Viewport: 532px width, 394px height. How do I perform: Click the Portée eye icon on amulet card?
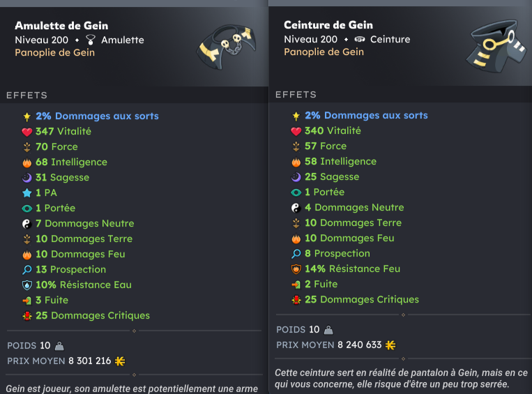(x=27, y=208)
